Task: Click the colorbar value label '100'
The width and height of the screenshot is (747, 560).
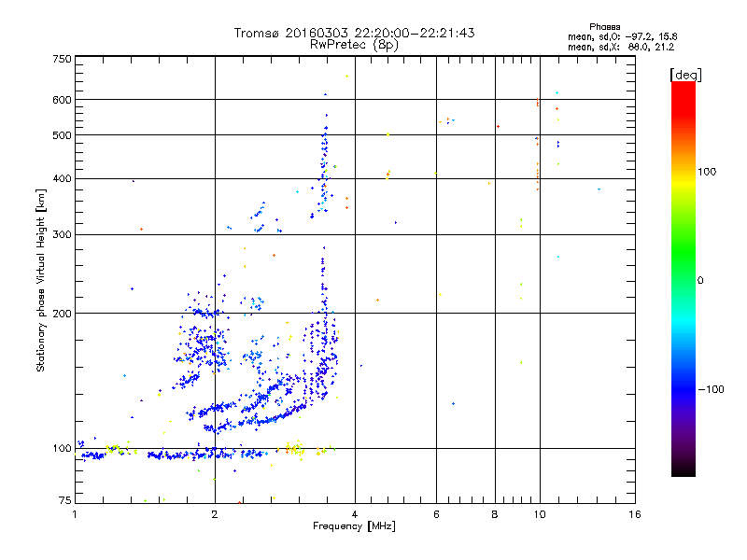Action: [x=707, y=172]
